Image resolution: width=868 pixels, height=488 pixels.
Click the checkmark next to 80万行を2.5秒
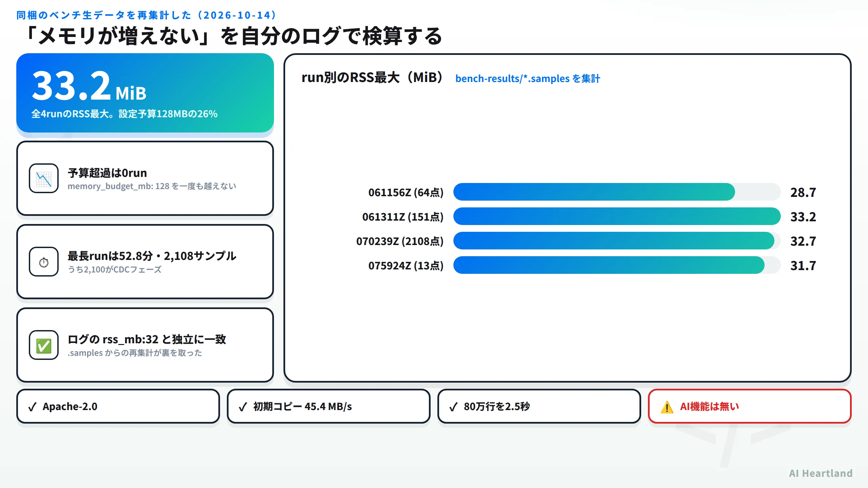(x=453, y=407)
